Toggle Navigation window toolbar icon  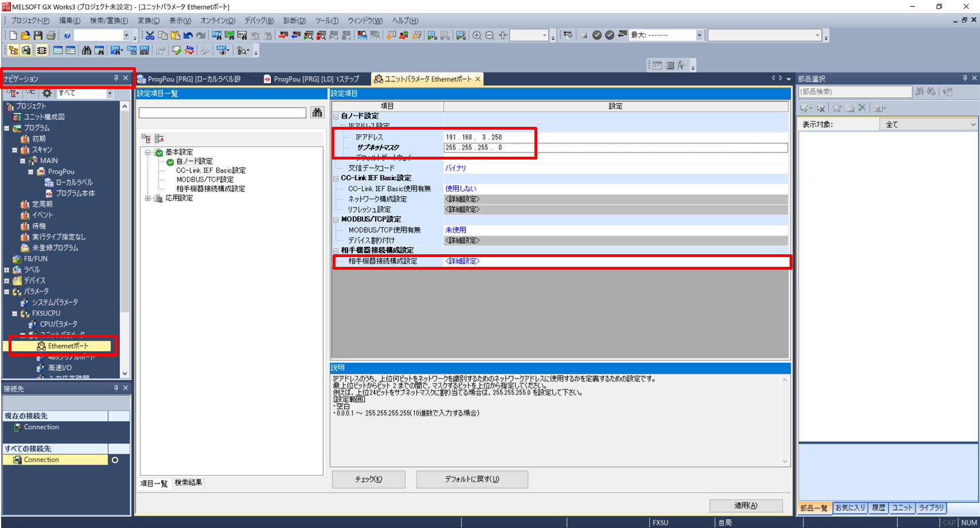tap(13, 51)
